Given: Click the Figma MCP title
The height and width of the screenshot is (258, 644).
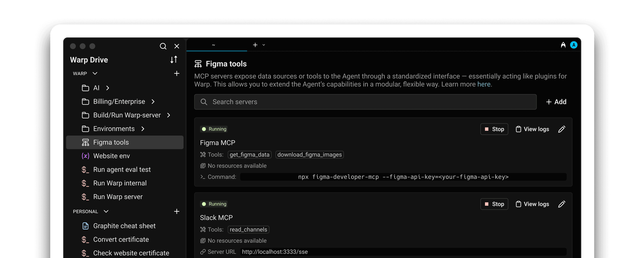Looking at the screenshot, I should pyautogui.click(x=217, y=142).
